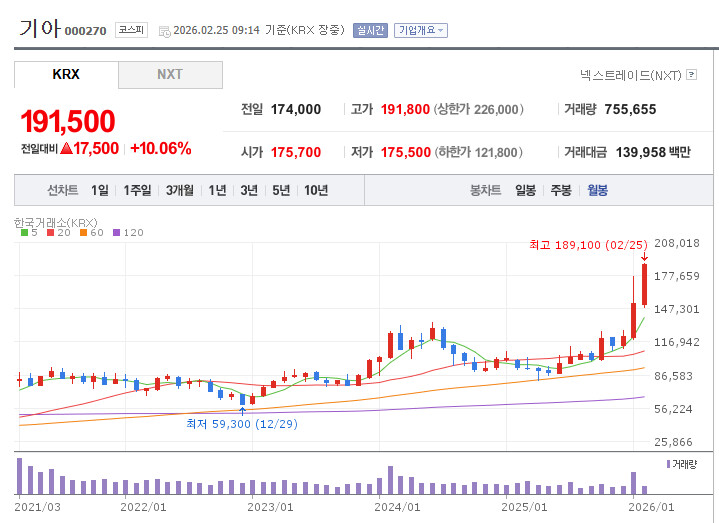Viewport: 719px width, 523px height.
Task: Click the 2021/03 x-axis date label
Action: (38, 507)
